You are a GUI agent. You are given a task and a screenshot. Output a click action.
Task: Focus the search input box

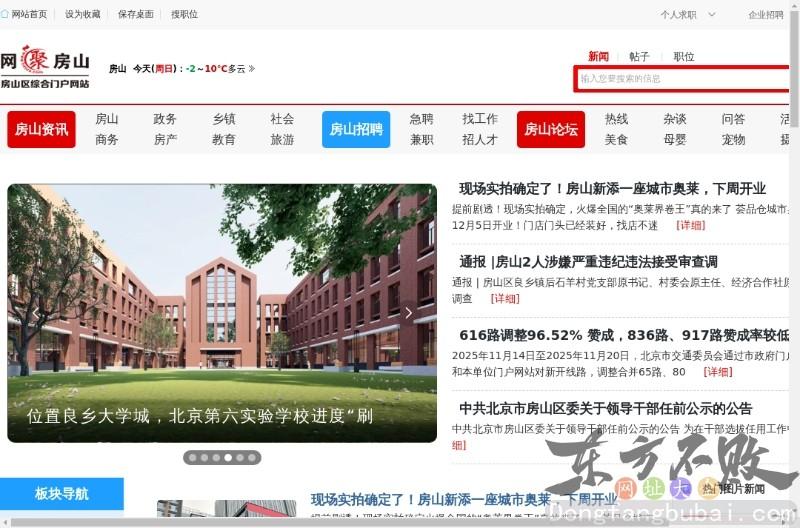pyautogui.click(x=682, y=79)
